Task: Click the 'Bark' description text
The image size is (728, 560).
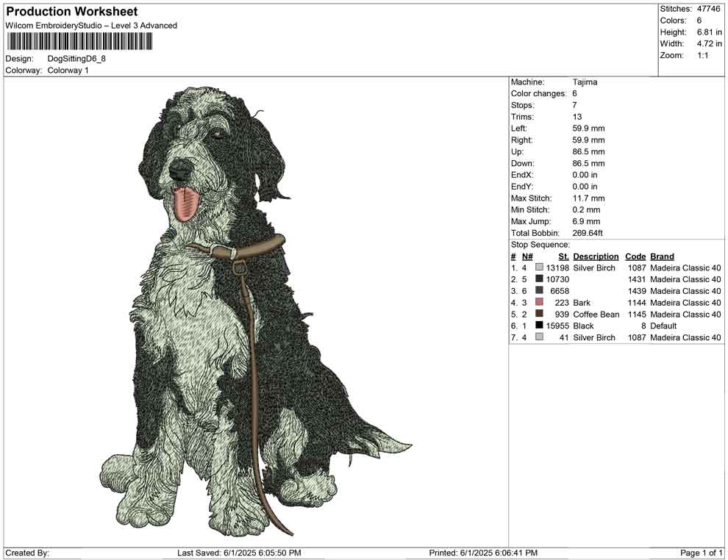Action: pos(582,303)
